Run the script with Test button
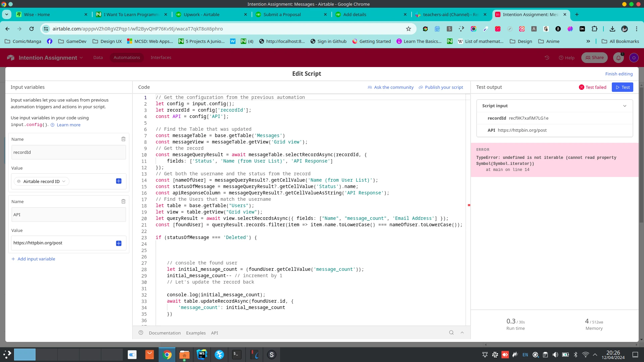 coord(623,87)
